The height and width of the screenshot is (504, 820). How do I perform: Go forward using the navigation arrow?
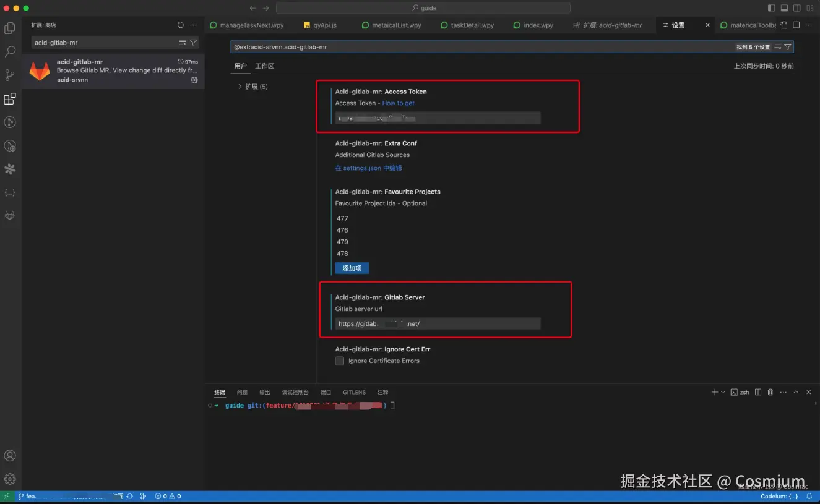pos(265,8)
